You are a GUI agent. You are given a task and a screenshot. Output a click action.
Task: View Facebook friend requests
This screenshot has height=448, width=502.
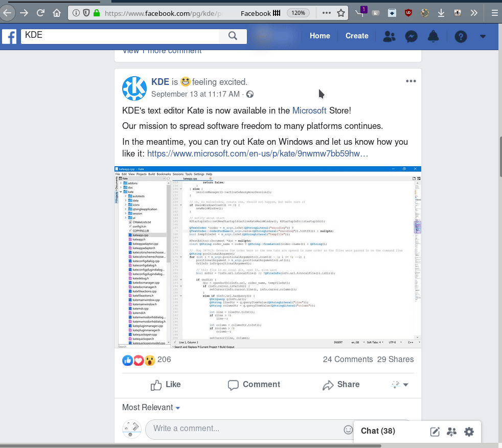pyautogui.click(x=390, y=36)
